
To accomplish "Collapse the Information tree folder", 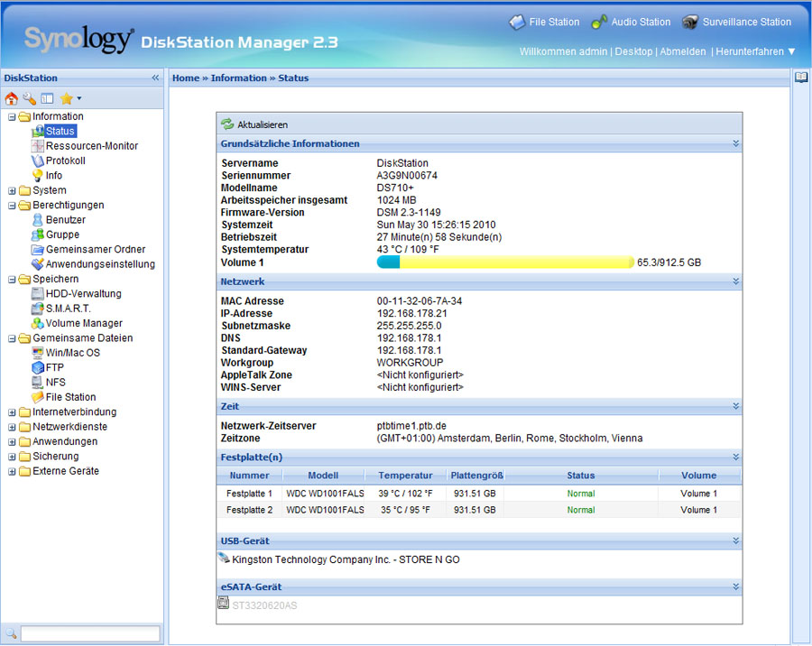I will 12,117.
